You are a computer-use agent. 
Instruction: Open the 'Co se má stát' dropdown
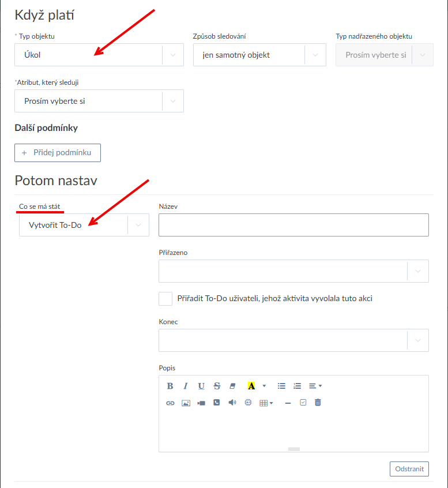pos(84,225)
